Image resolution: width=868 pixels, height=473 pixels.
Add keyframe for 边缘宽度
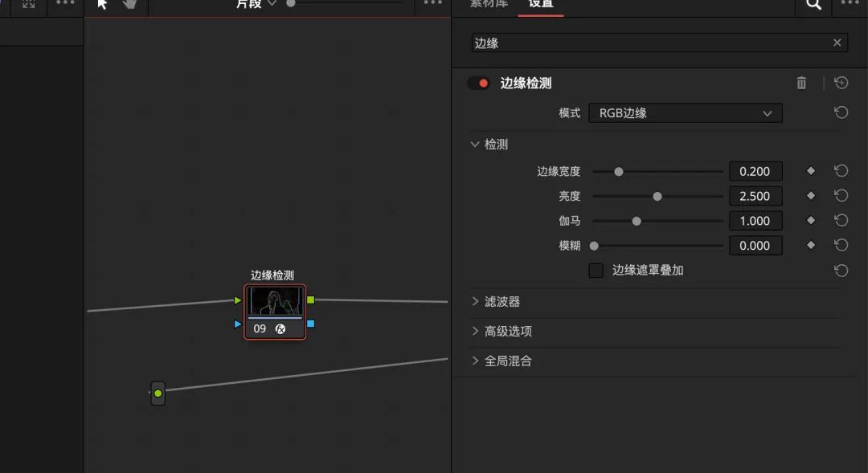tap(810, 171)
